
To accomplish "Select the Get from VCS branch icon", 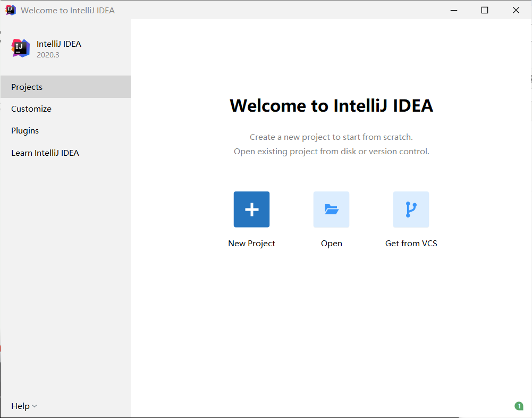I will pos(411,210).
